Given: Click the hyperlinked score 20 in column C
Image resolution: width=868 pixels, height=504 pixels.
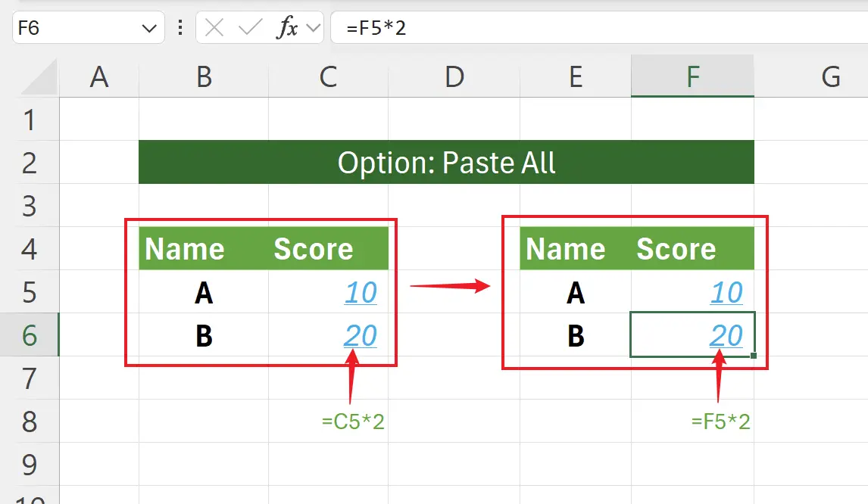Looking at the screenshot, I should point(361,335).
